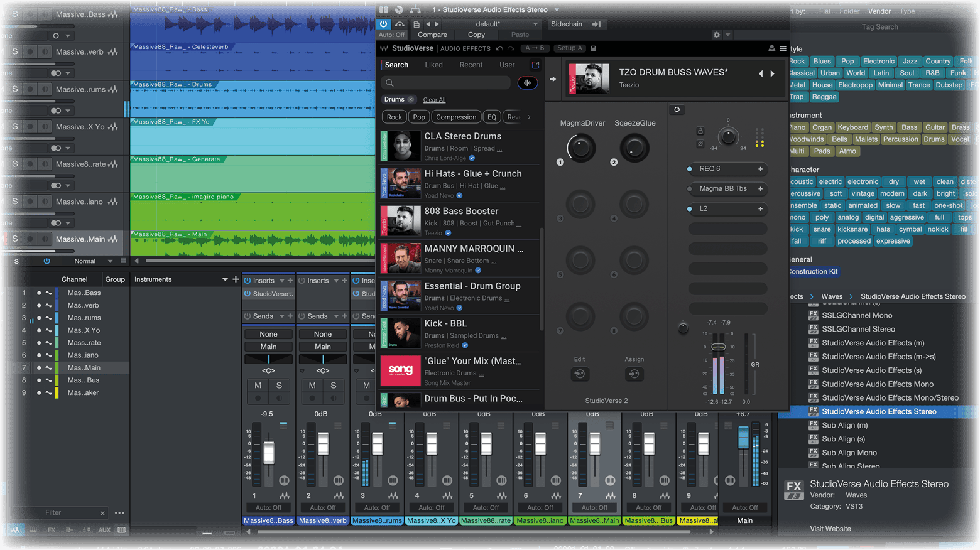The height and width of the screenshot is (550, 980).
Task: Add a send on mixer channel 1
Action: click(290, 316)
